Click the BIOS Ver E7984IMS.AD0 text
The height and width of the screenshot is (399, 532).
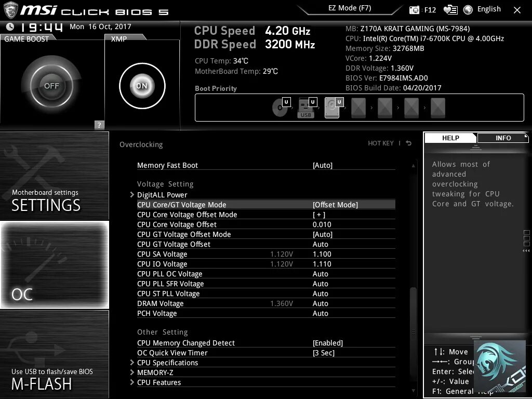pyautogui.click(x=387, y=78)
